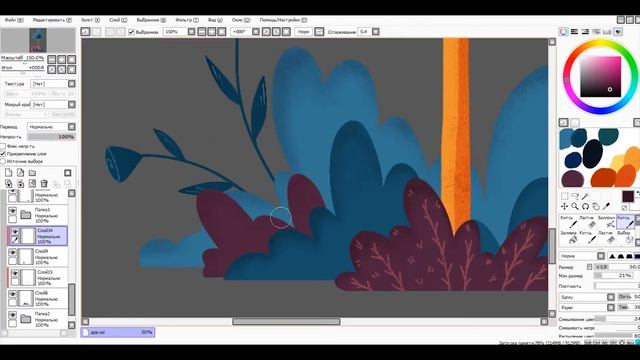Open the Холст menu

click(x=90, y=20)
